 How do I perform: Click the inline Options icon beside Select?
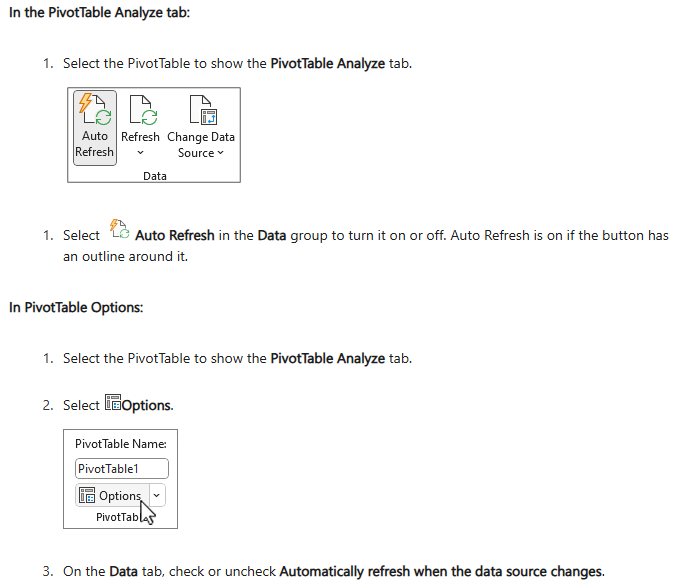coord(113,402)
